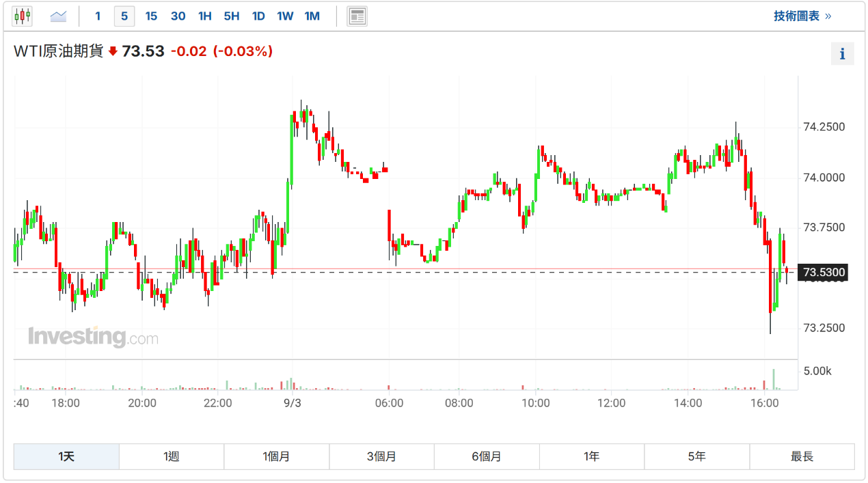
Task: Choose the 5H interval
Action: (232, 16)
